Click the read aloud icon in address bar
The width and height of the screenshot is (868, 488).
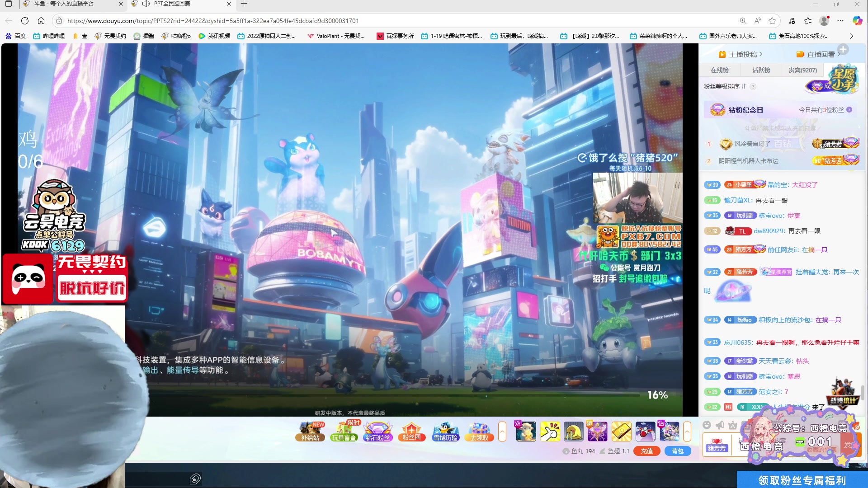758,21
